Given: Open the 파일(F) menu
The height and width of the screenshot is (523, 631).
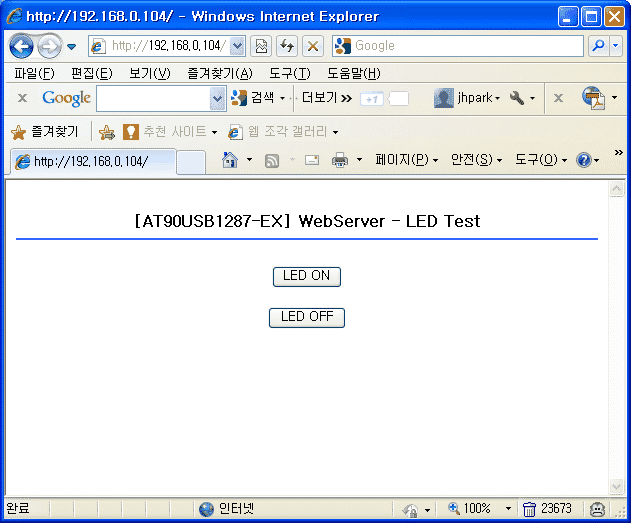Looking at the screenshot, I should (x=34, y=74).
